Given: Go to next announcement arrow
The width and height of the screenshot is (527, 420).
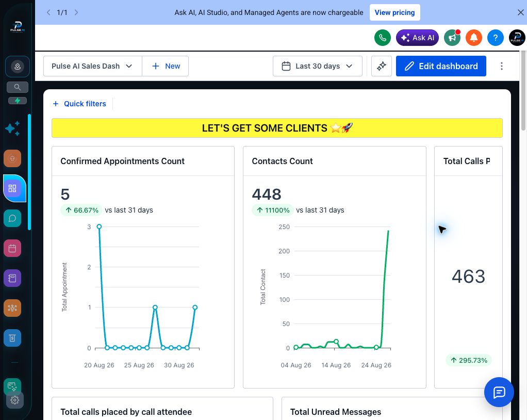Looking at the screenshot, I should (x=76, y=12).
